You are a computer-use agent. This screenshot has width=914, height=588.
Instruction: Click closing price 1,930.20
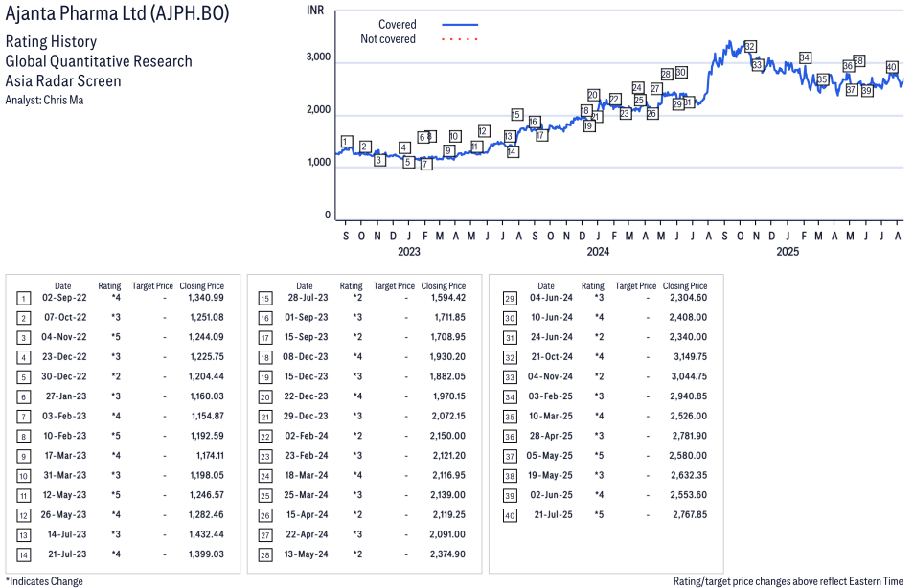tap(447, 356)
